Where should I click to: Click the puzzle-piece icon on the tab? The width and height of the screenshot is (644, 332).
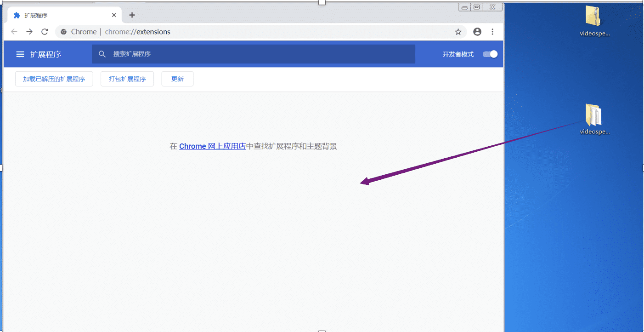(x=17, y=15)
